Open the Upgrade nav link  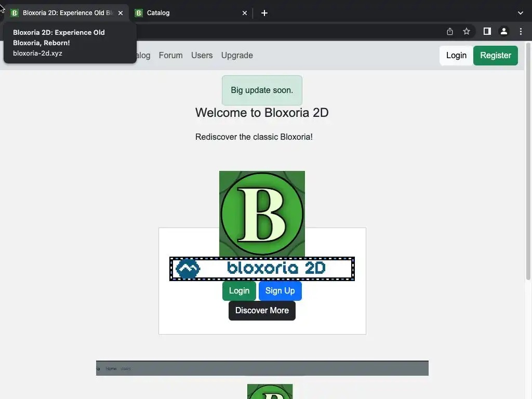coord(237,55)
